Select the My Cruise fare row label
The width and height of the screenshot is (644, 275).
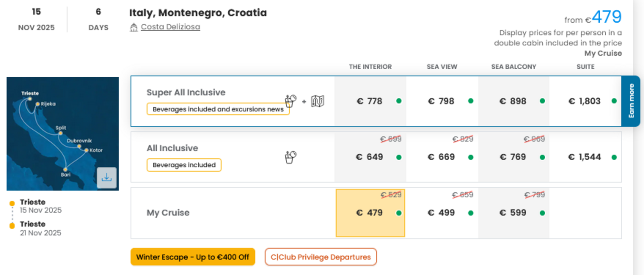pyautogui.click(x=168, y=213)
